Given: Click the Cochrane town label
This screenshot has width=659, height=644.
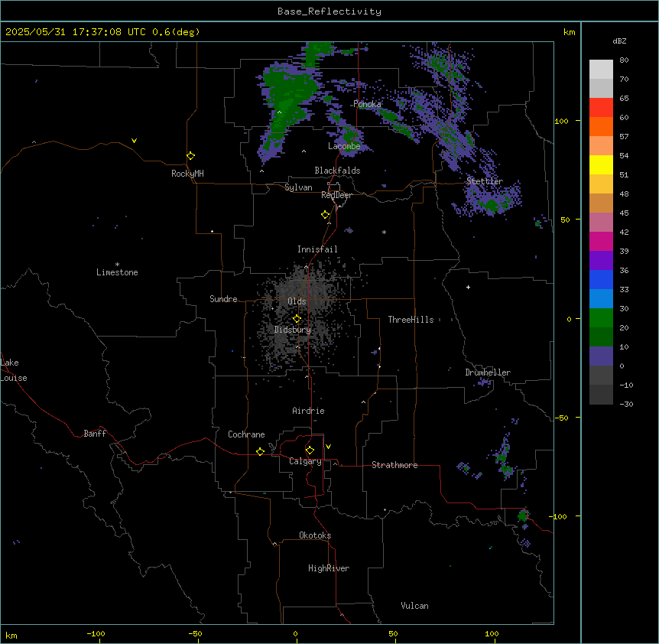Looking at the screenshot, I should point(246,434).
